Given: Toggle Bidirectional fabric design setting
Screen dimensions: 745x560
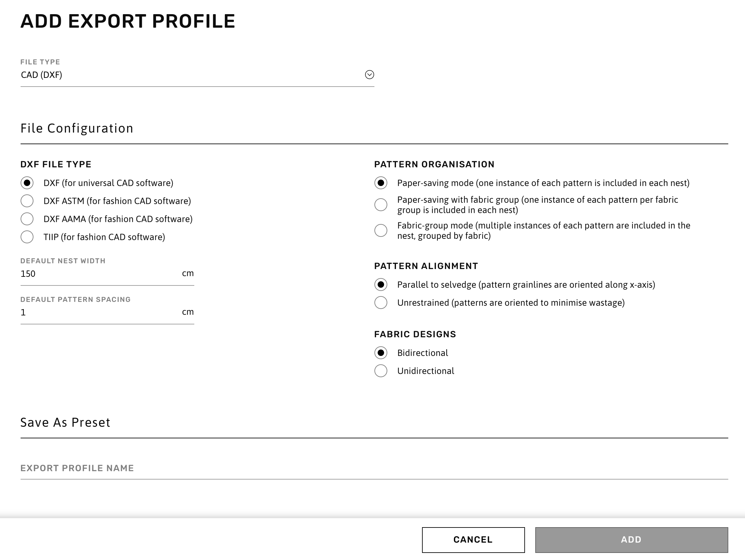Looking at the screenshot, I should click(381, 352).
